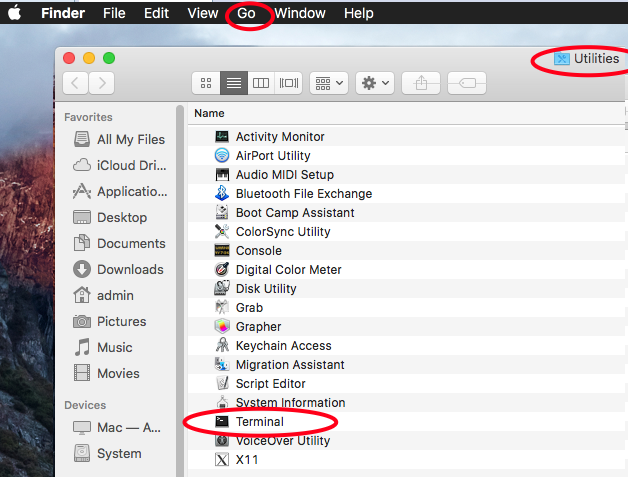Select the Keychain Access icon
Viewport: 628px width, 477px height.
tap(222, 345)
